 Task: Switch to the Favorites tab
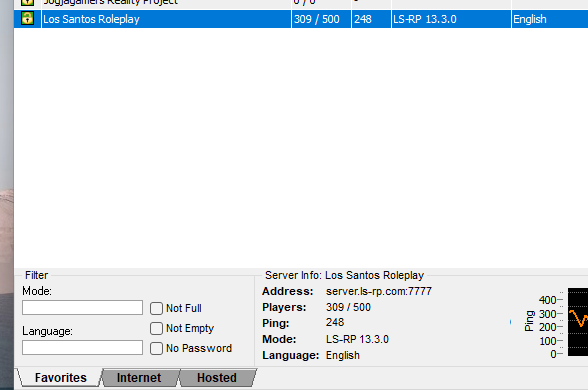[60, 378]
